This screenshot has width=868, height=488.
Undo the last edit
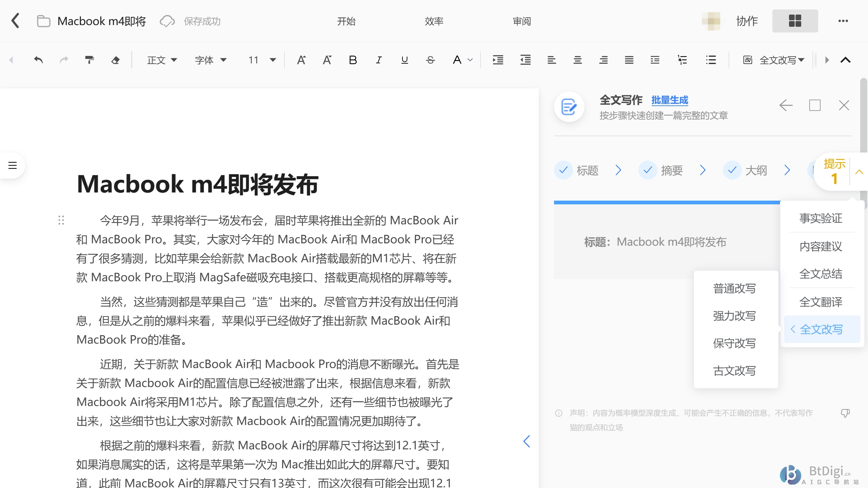tap(38, 60)
